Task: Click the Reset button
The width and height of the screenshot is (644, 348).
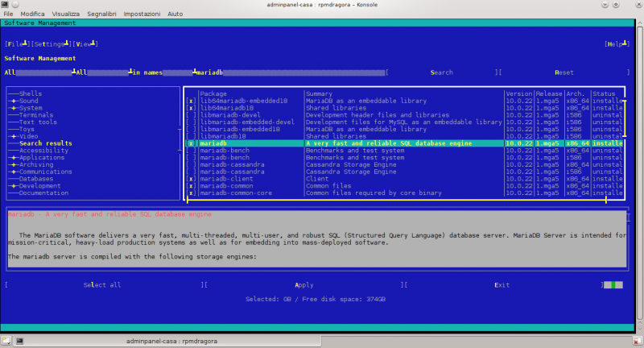Action: tap(564, 72)
